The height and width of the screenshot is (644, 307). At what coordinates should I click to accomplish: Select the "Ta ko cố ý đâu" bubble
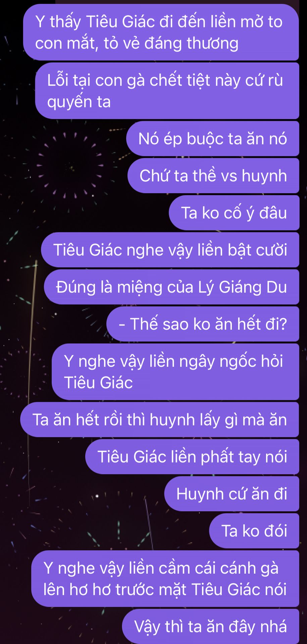point(234,213)
